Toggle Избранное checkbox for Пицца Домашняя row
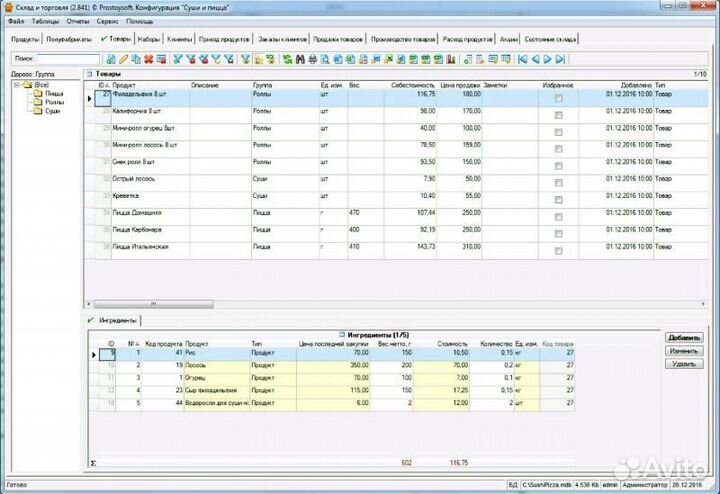Viewport: 720px width, 494px height. pyautogui.click(x=558, y=214)
